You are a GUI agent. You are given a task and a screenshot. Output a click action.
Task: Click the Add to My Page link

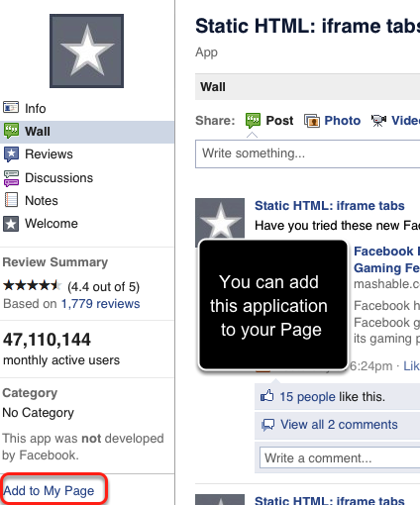click(49, 491)
